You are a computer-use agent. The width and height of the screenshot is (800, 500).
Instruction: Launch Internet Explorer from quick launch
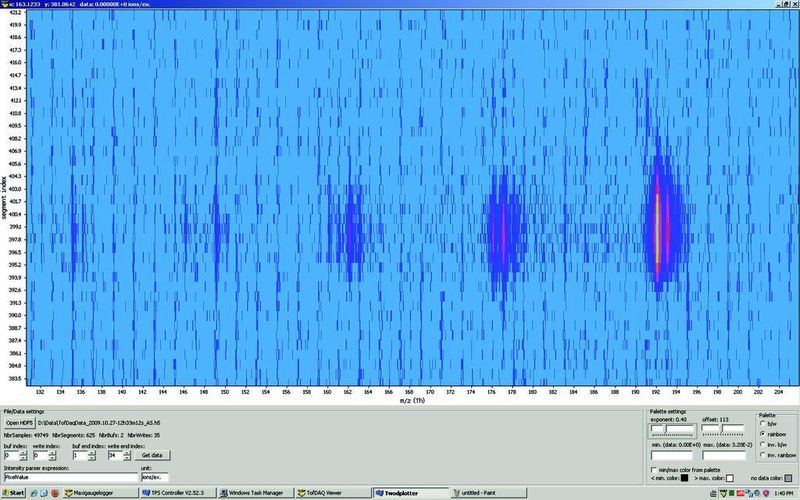34,493
